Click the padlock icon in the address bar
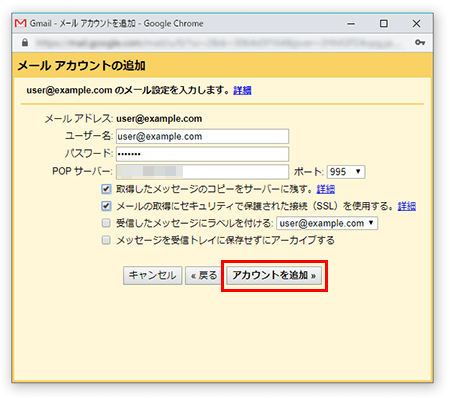Screen dimensions: 450x398 click(25, 43)
